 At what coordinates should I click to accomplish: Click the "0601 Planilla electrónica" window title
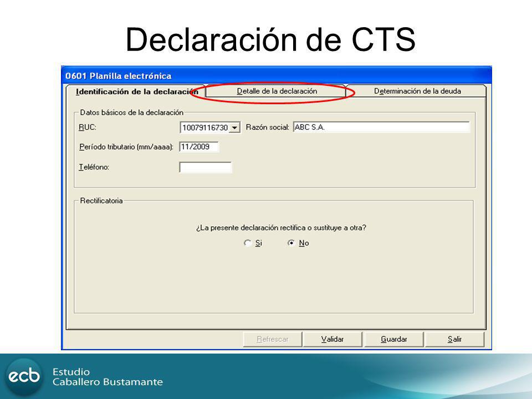click(x=119, y=76)
